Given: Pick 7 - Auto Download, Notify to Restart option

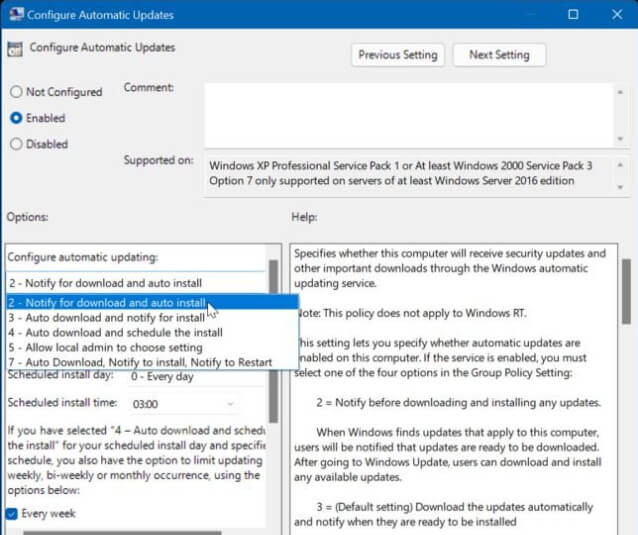Looking at the screenshot, I should click(x=140, y=361).
